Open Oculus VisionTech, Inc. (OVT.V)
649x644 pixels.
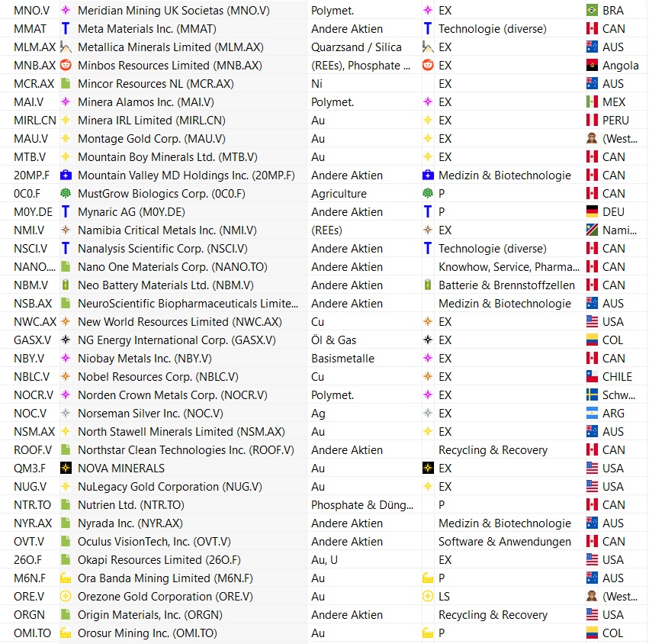(154, 541)
